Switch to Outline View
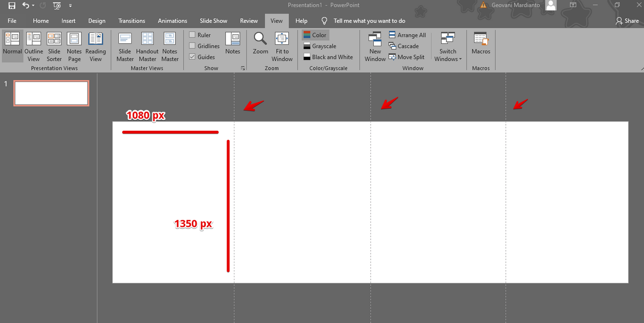 point(34,46)
